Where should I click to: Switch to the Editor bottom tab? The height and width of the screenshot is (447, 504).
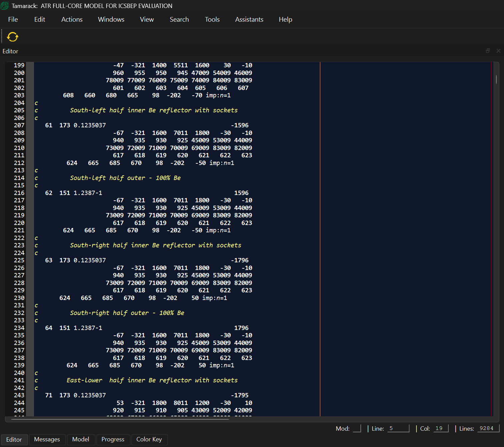(x=14, y=439)
